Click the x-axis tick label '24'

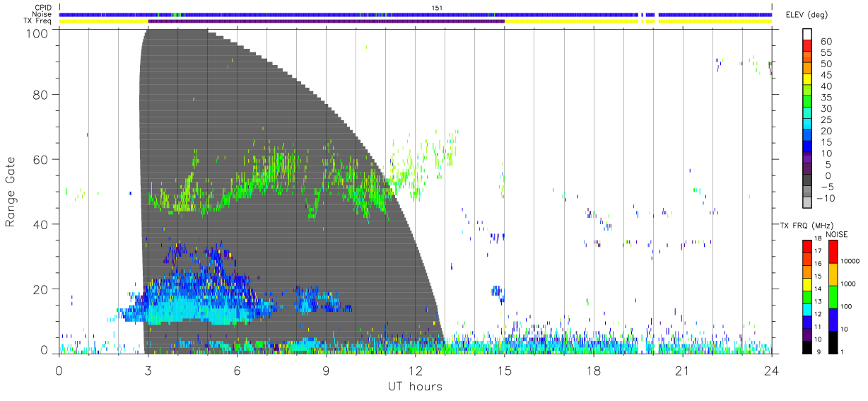click(x=772, y=371)
